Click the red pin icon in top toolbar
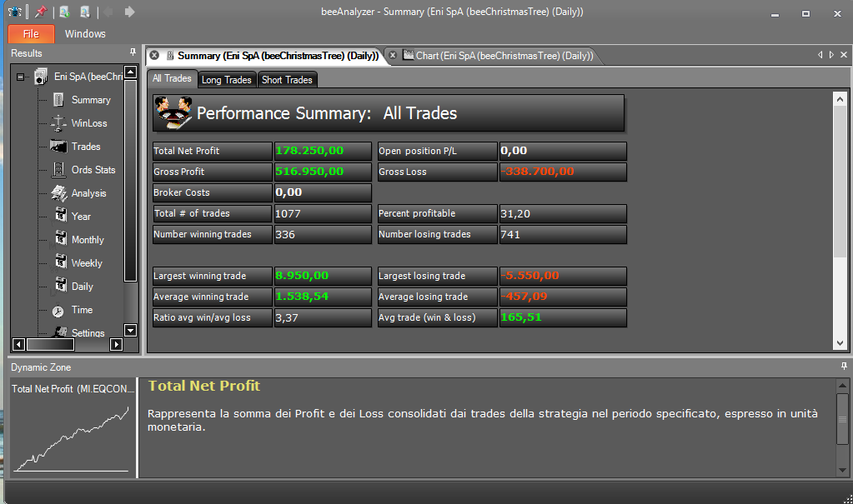Screen dimensions: 853x504 (41, 12)
